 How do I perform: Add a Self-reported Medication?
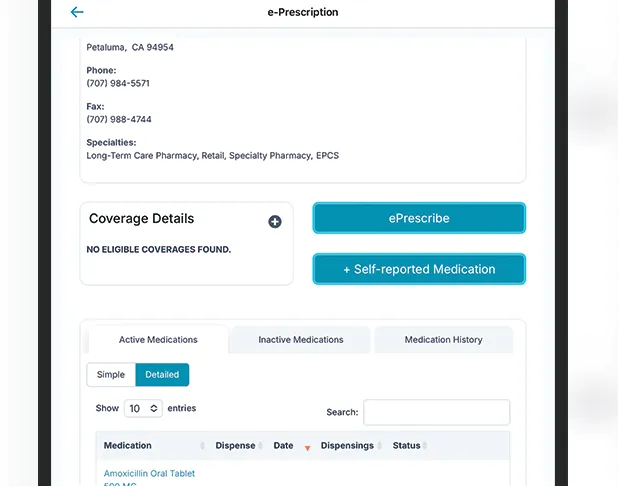point(419,269)
